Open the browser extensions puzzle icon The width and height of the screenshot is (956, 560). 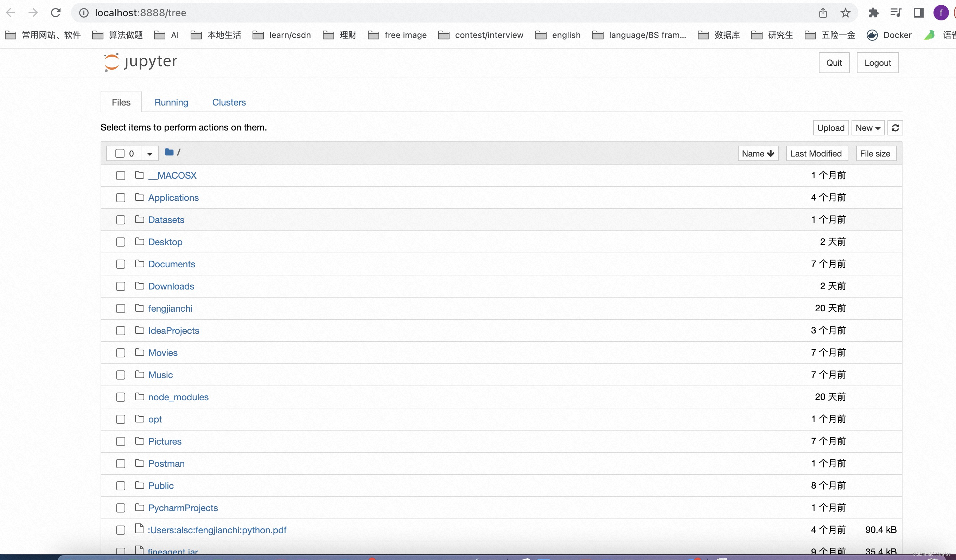(873, 13)
